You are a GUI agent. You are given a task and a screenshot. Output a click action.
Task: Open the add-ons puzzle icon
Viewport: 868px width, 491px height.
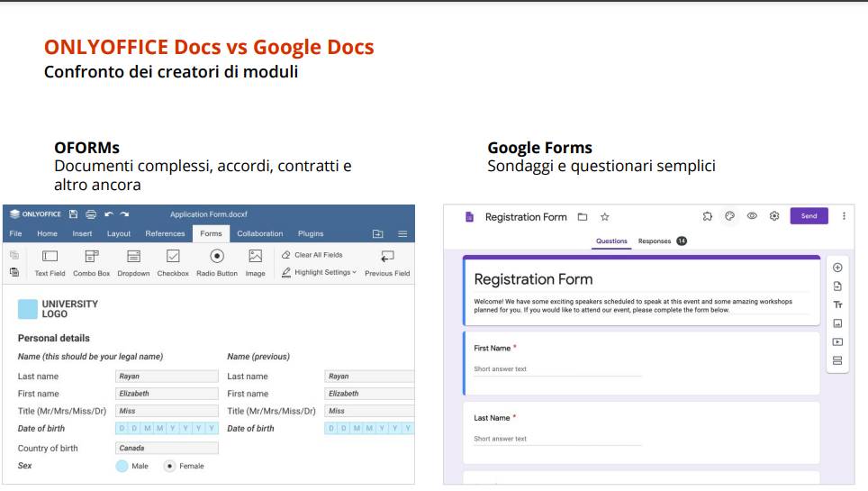[708, 216]
